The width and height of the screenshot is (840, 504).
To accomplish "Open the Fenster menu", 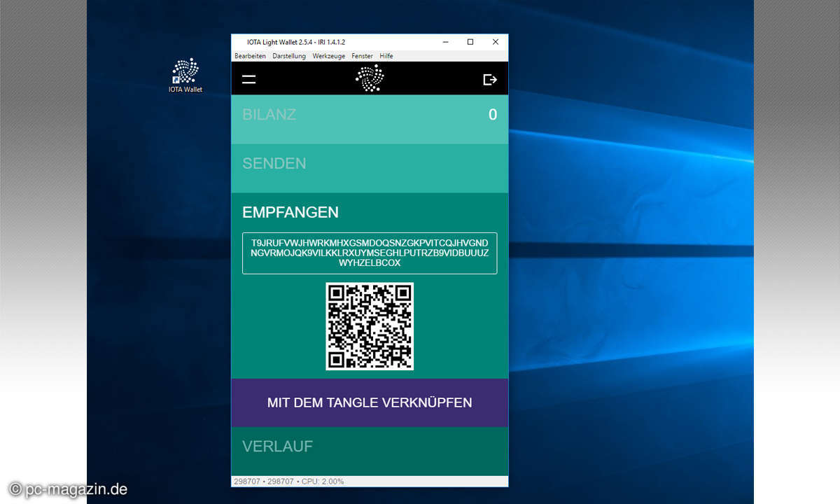I will pos(362,56).
